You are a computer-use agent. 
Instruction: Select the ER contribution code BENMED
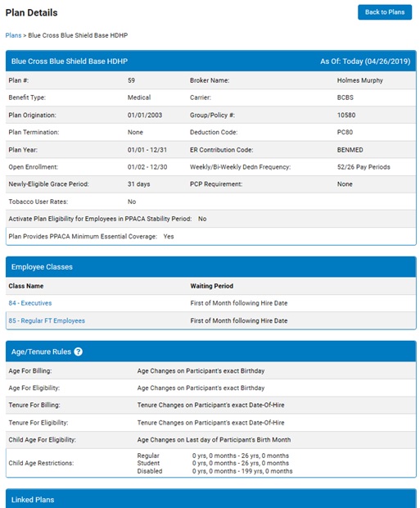[350, 150]
